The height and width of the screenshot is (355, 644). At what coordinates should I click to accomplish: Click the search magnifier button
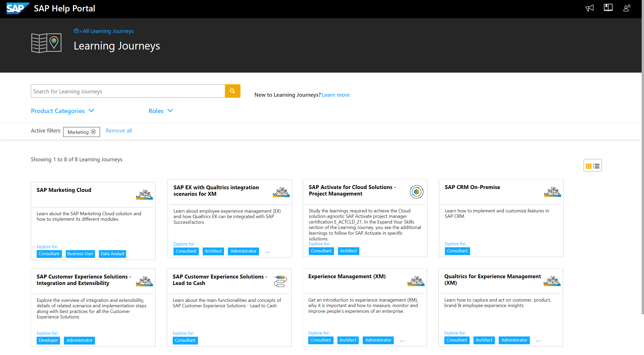232,91
